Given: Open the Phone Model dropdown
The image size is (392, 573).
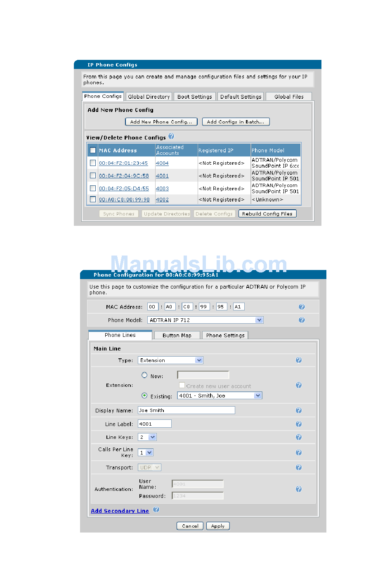Looking at the screenshot, I should [x=205, y=320].
